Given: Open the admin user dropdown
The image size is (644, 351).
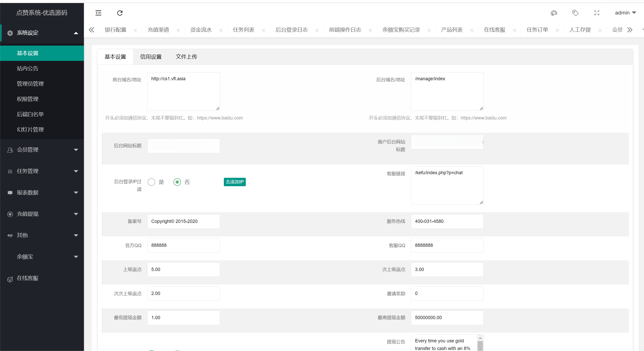Looking at the screenshot, I should click(625, 13).
